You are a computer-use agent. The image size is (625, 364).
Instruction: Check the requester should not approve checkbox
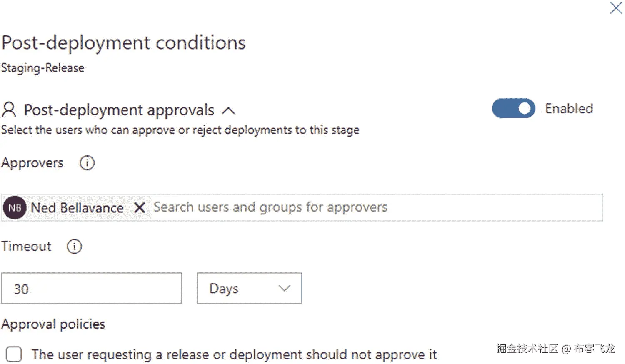14,354
